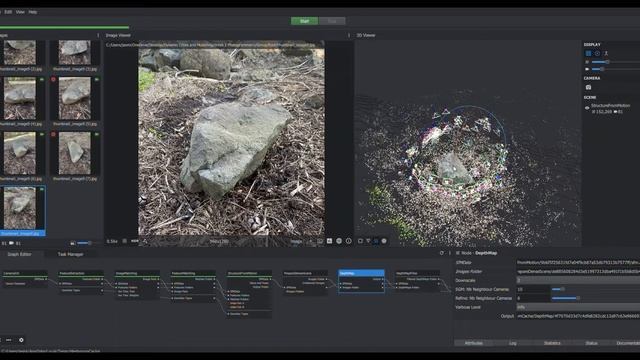Open the Image Viewer options menu

tap(349, 36)
